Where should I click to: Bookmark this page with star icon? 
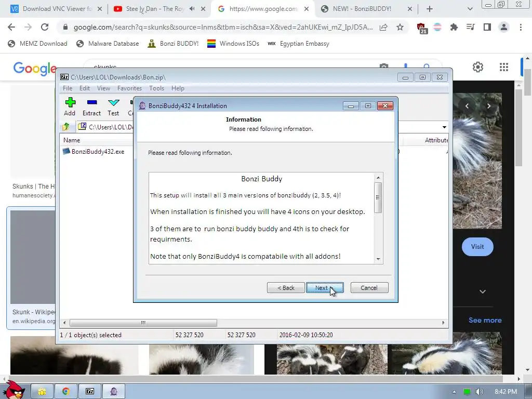pos(400,27)
